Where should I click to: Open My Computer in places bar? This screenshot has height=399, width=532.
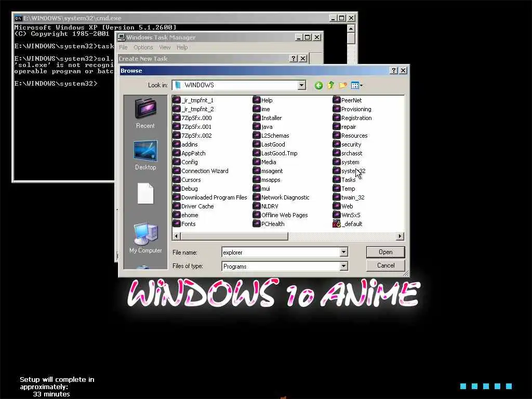coord(145,238)
